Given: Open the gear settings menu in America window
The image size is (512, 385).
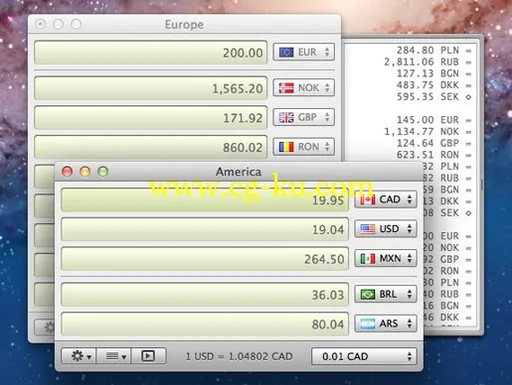Looking at the screenshot, I should point(79,356).
